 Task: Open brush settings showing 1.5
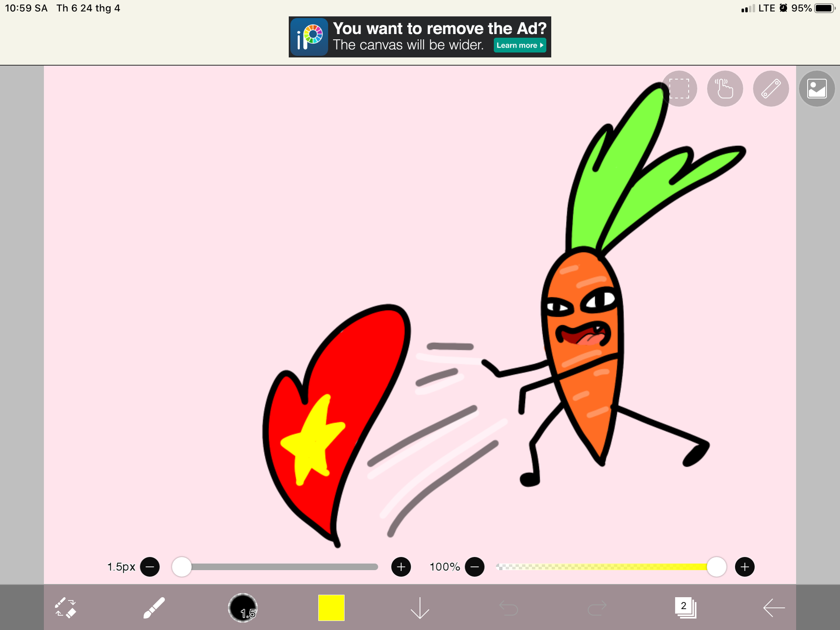(x=243, y=608)
